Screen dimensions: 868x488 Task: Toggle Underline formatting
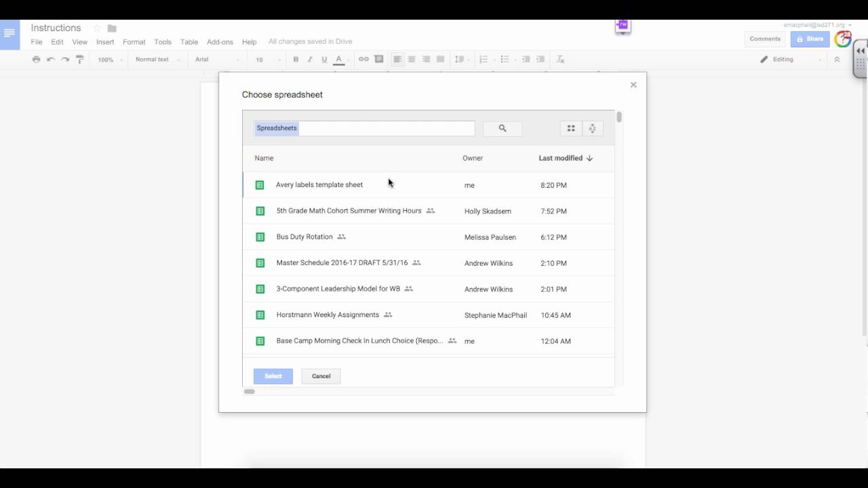pyautogui.click(x=324, y=60)
